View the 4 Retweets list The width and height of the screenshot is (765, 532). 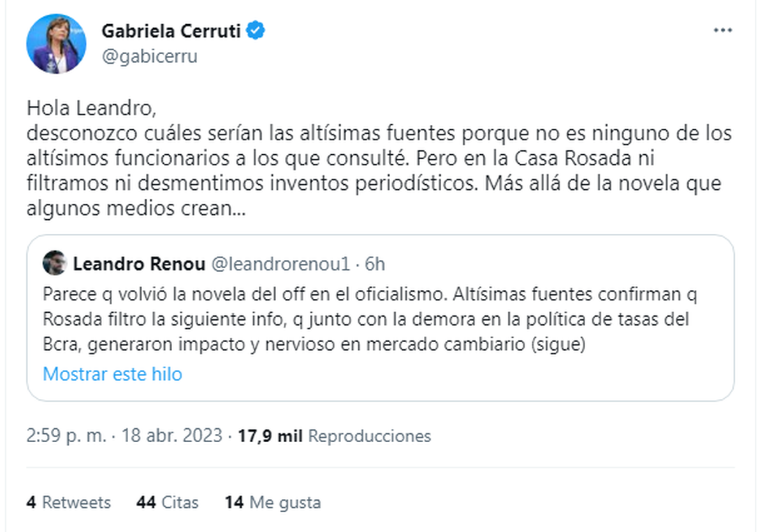(68, 502)
